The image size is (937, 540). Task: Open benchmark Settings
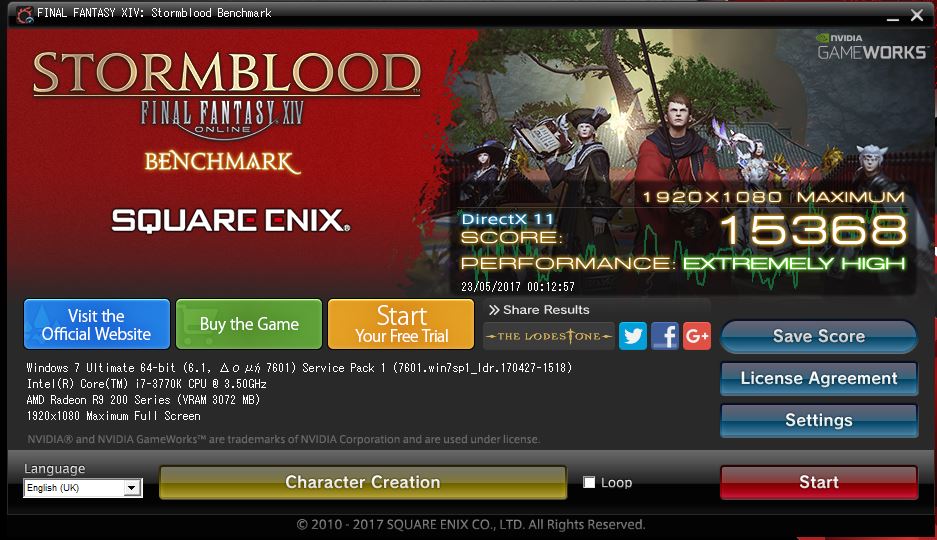click(x=819, y=420)
